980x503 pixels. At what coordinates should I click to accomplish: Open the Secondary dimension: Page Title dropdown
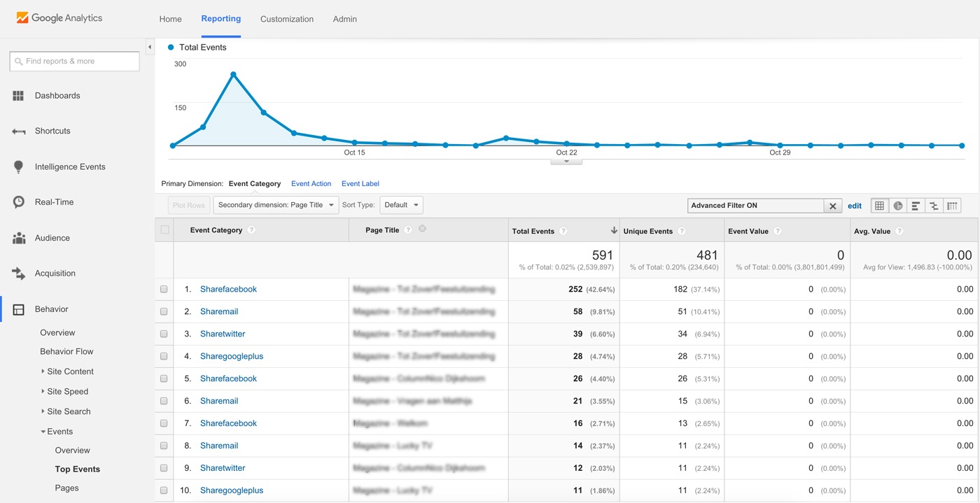pyautogui.click(x=276, y=205)
